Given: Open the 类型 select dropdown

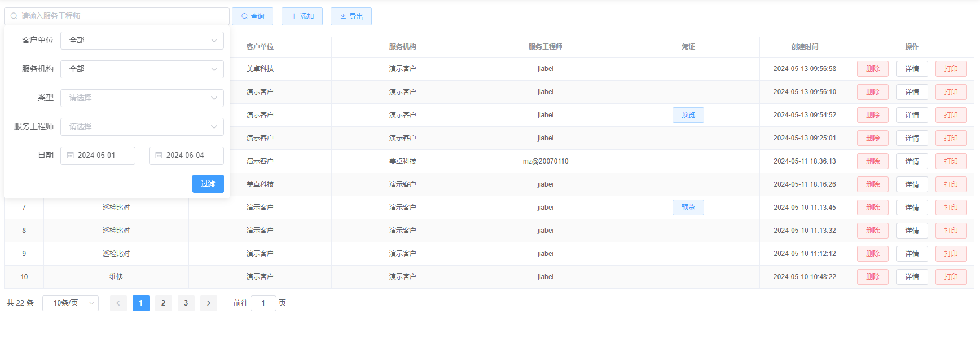Looking at the screenshot, I should pos(142,98).
